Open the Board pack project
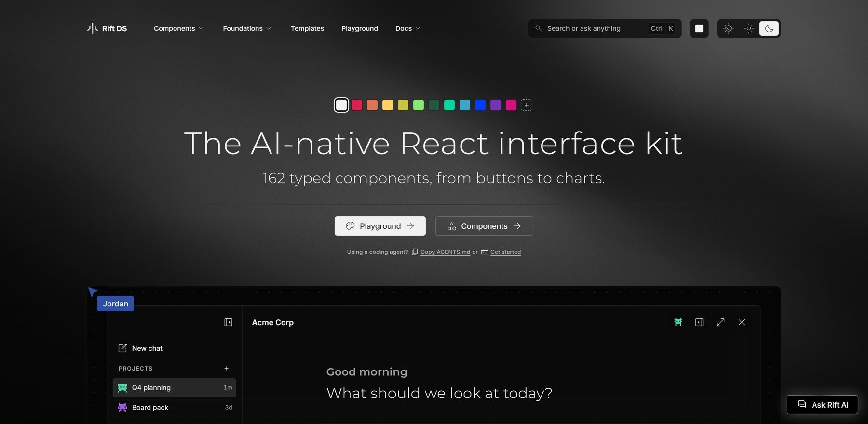The image size is (868, 424). pyautogui.click(x=174, y=408)
